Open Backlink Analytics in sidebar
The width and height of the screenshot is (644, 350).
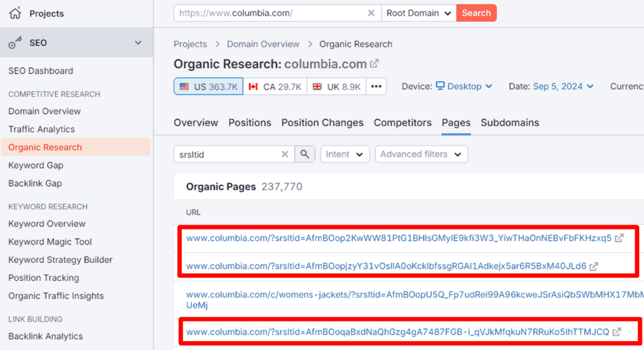[x=46, y=336]
